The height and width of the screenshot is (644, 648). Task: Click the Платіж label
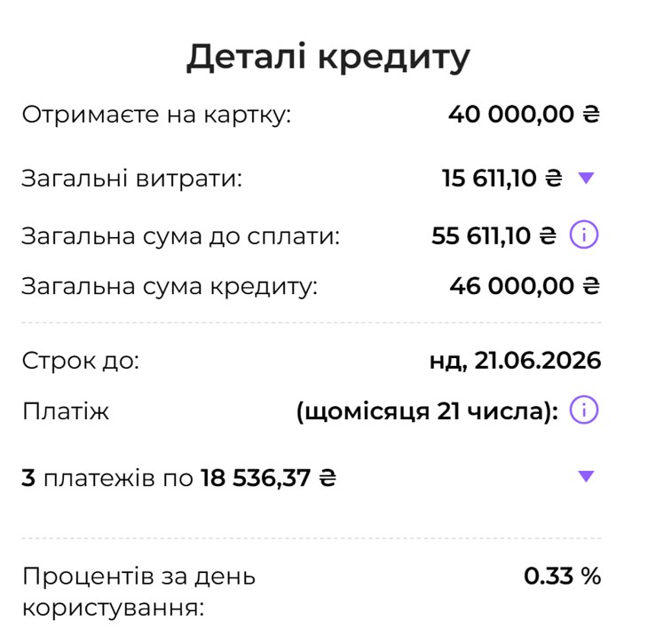(65, 412)
